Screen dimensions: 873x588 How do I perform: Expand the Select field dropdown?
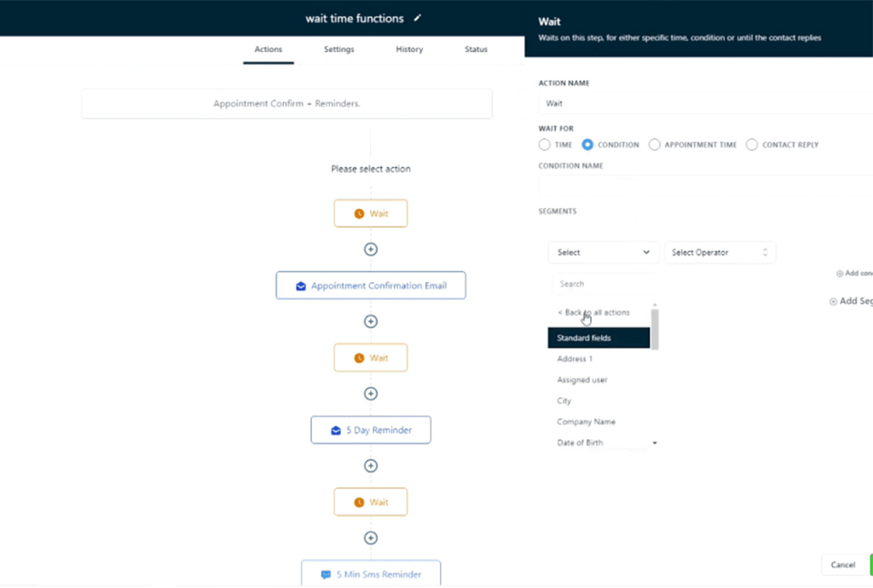click(603, 252)
